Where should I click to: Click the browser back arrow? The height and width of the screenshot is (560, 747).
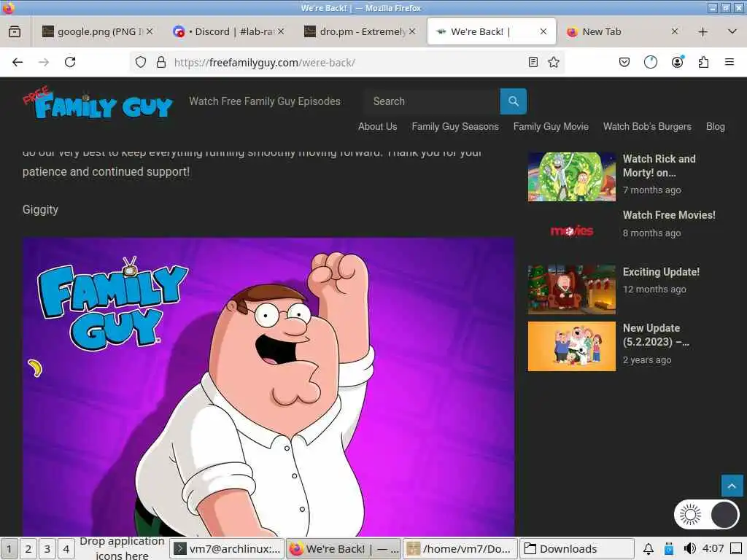[18, 63]
